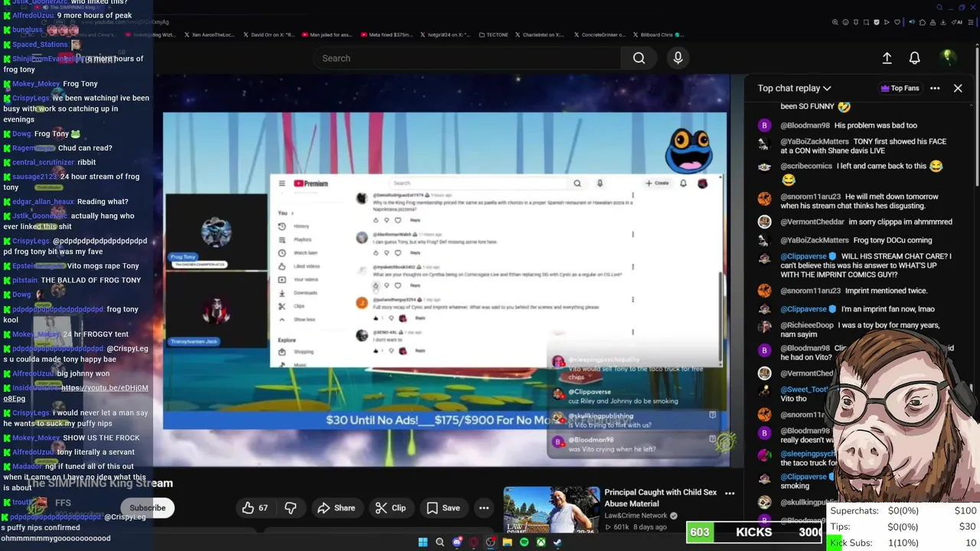
Task: Close the chat replay panel
Action: point(958,88)
